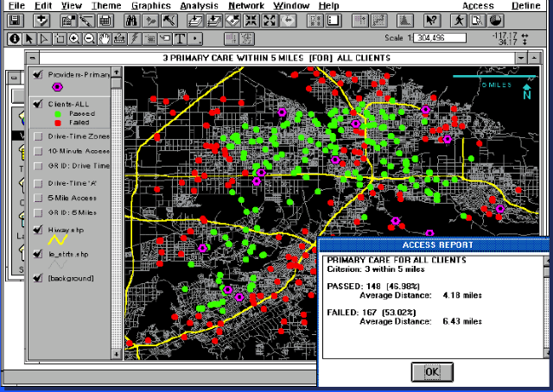Open the Graphics menu
This screenshot has width=553, height=392.
(151, 6)
